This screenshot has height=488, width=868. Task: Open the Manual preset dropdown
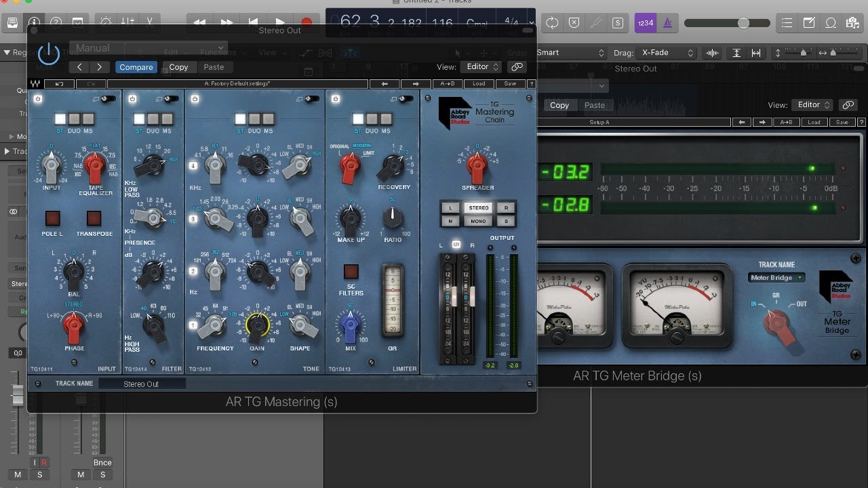(147, 49)
